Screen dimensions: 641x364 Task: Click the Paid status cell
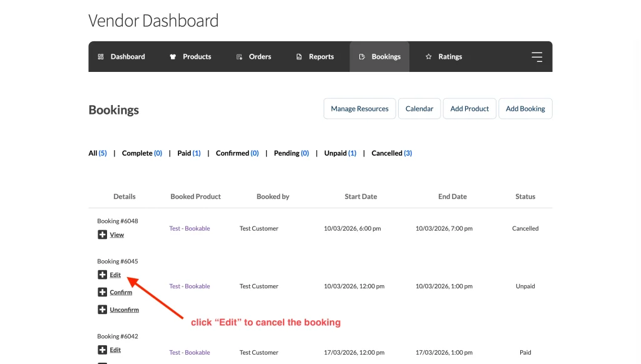pos(525,352)
